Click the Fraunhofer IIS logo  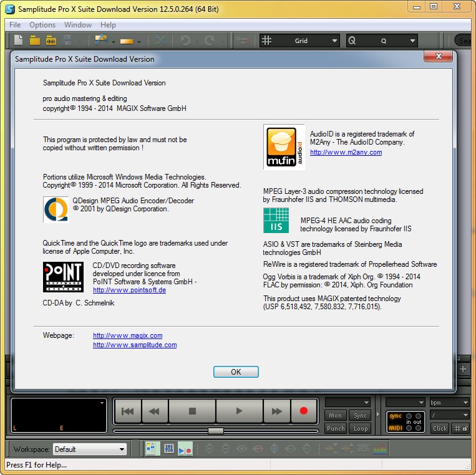click(276, 221)
